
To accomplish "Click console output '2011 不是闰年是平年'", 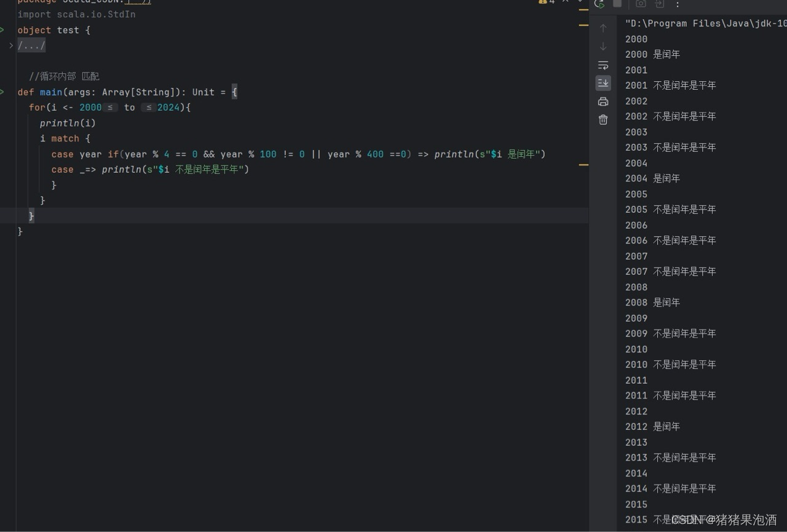I will tap(671, 395).
